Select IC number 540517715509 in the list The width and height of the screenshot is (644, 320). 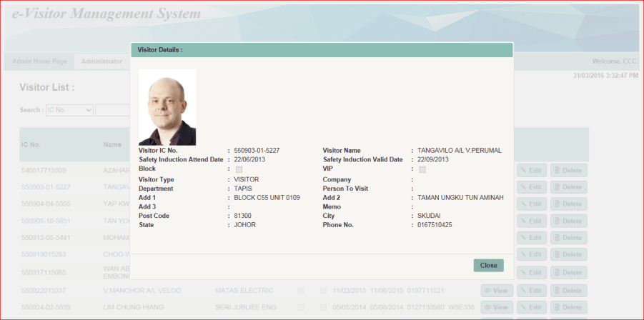click(x=44, y=170)
